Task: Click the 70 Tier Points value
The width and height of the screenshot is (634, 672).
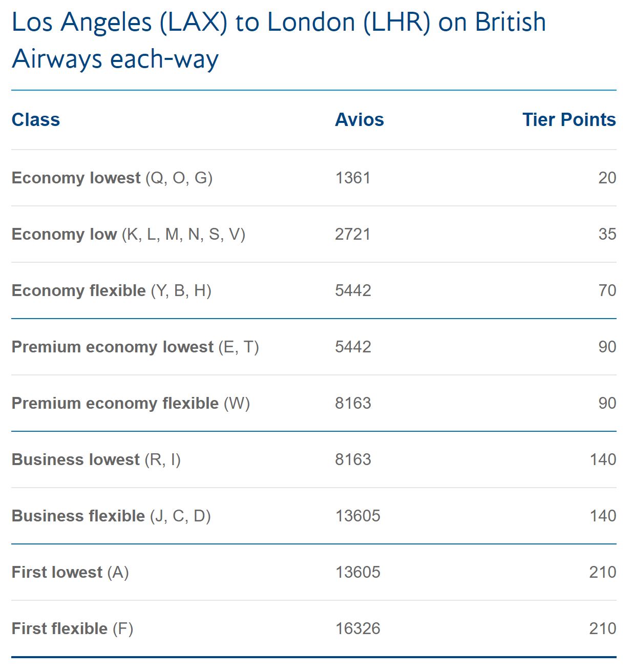Action: (607, 290)
